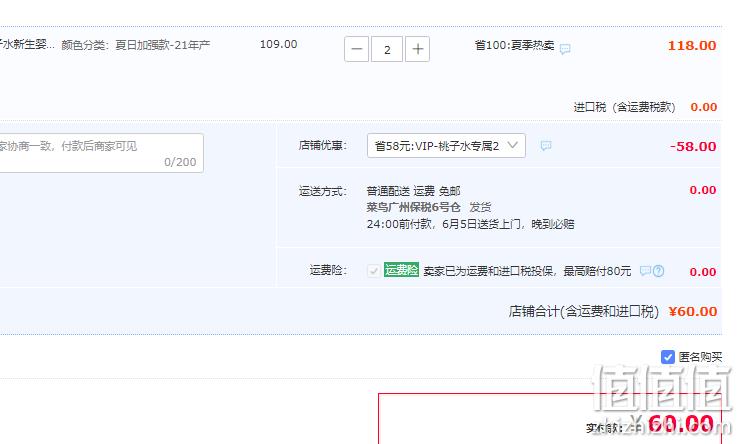The width and height of the screenshot is (741, 444).
Task: Click 普通配送 运费 免邮 shipping text
Action: coord(414,191)
